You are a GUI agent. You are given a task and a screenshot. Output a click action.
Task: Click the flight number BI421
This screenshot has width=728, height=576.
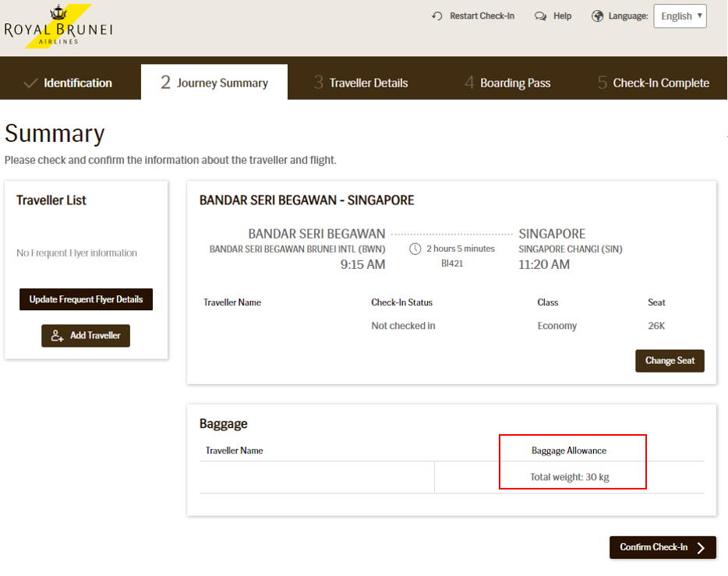pos(452,264)
